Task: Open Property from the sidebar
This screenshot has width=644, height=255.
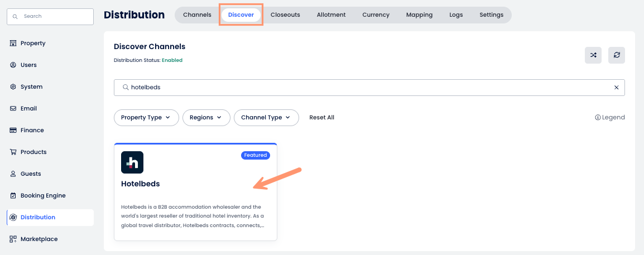Action: [x=32, y=44]
